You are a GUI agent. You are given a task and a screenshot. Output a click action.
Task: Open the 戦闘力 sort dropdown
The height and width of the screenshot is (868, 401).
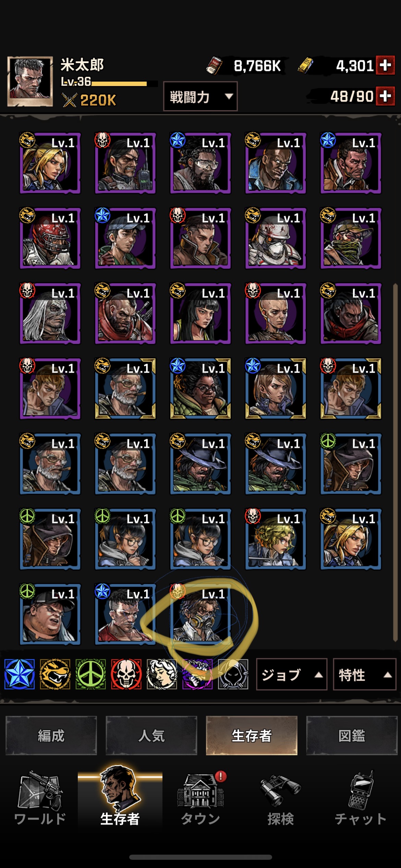point(200,96)
